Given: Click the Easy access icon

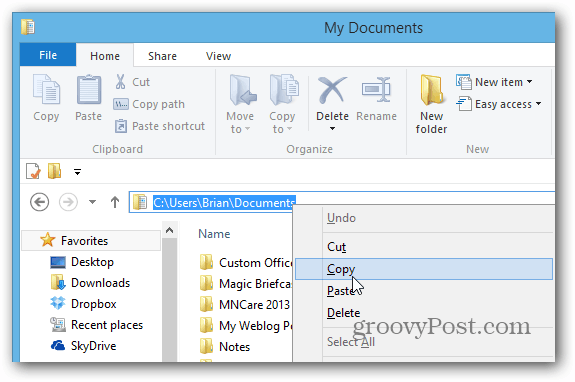Looking at the screenshot, I should pyautogui.click(x=464, y=104).
